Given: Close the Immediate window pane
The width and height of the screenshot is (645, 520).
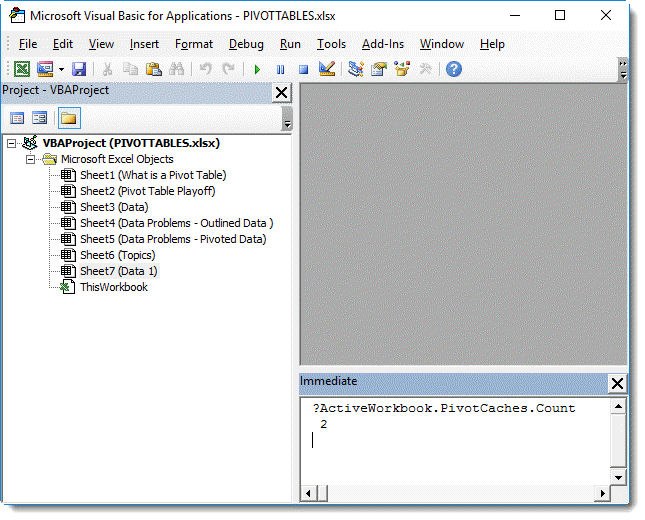Looking at the screenshot, I should [617, 383].
